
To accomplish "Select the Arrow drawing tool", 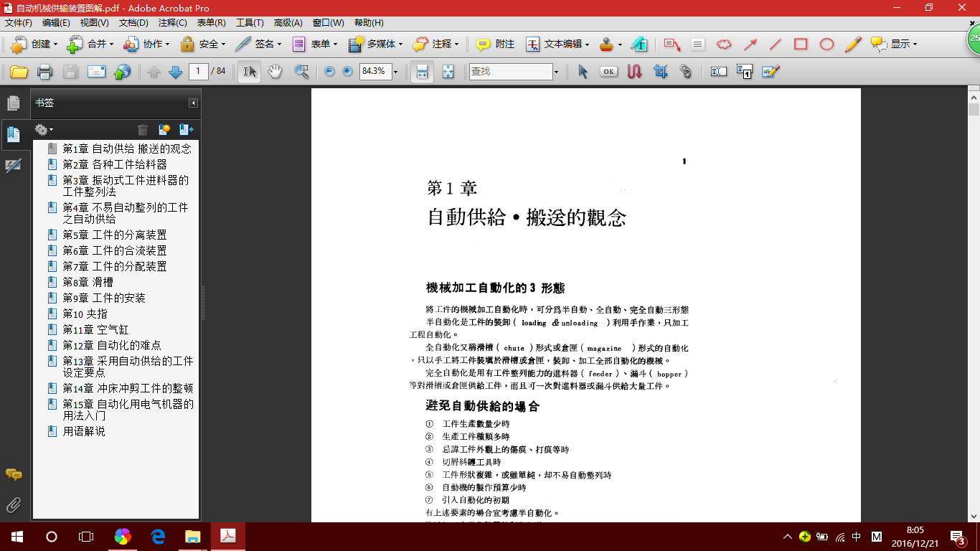I will click(x=750, y=44).
